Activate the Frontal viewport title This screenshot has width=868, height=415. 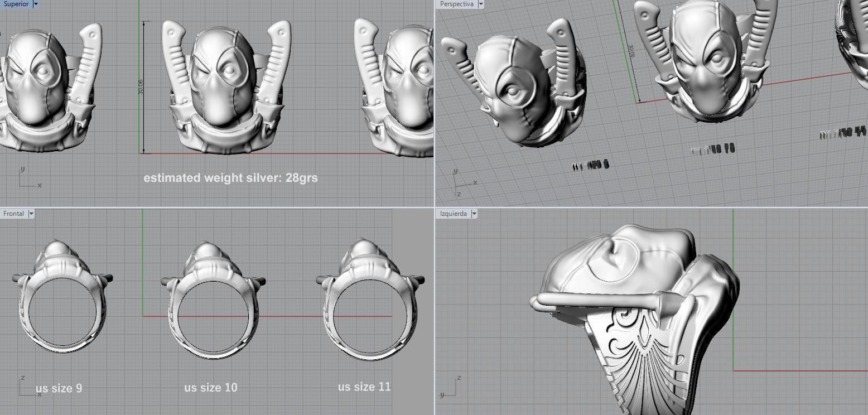click(14, 214)
